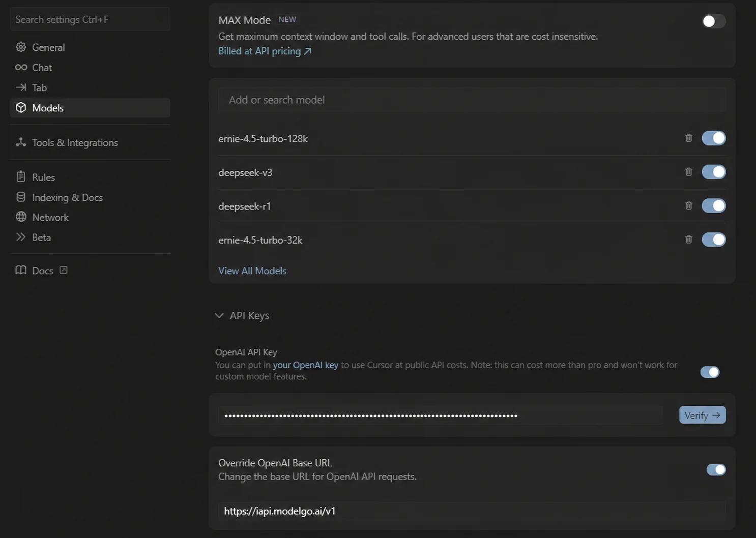Delete ernie-4.5-turbo-32k model via trash icon

pos(688,240)
